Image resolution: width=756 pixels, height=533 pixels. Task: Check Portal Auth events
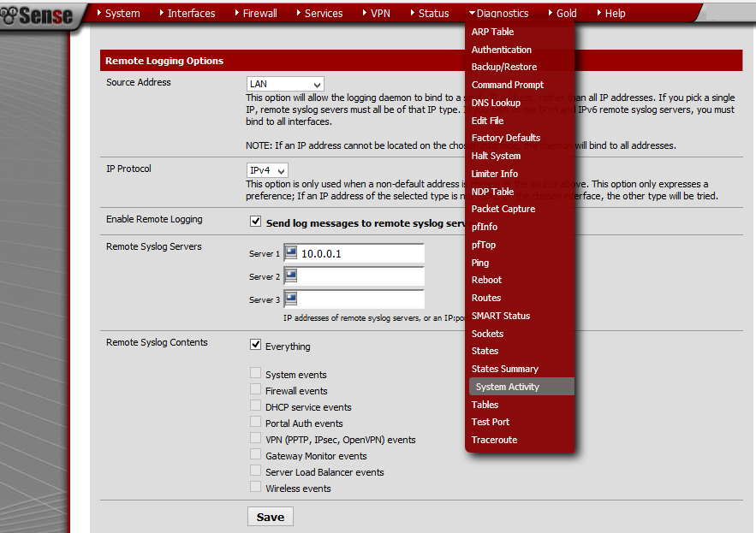tap(255, 422)
